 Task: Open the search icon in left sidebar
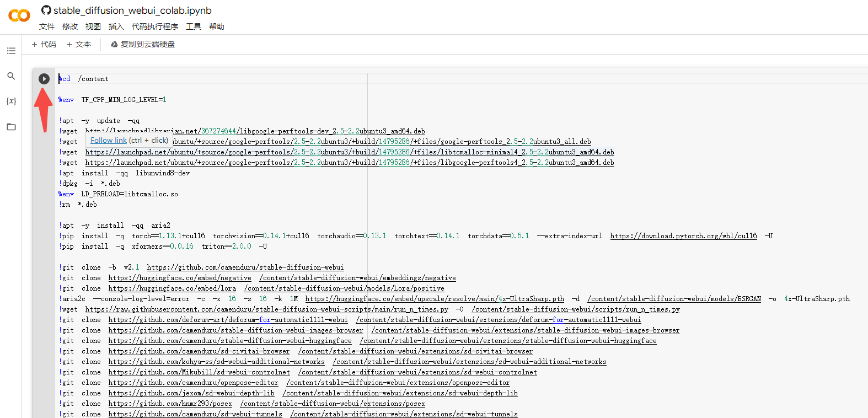(11, 76)
